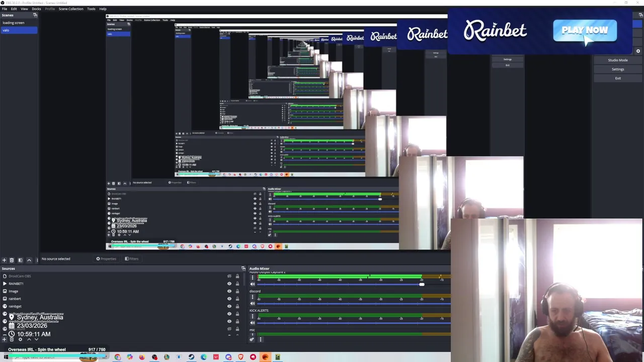Viewport: 644px width, 362px height.
Task: Click the discord volume slider track
Action: [x=354, y=304]
